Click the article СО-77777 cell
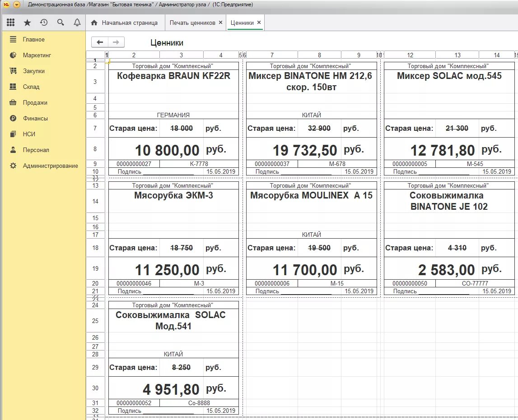Viewport: 518px width, 420px height. tap(475, 283)
